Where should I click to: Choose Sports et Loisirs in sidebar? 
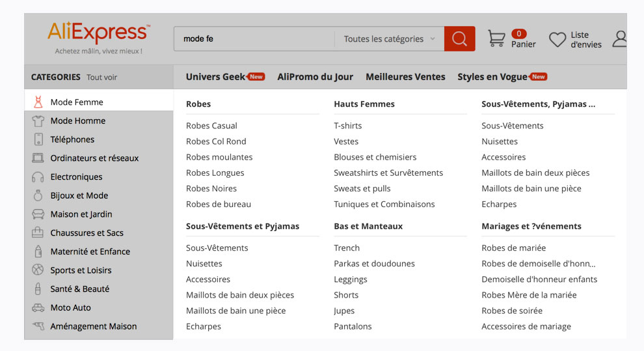[x=81, y=270]
